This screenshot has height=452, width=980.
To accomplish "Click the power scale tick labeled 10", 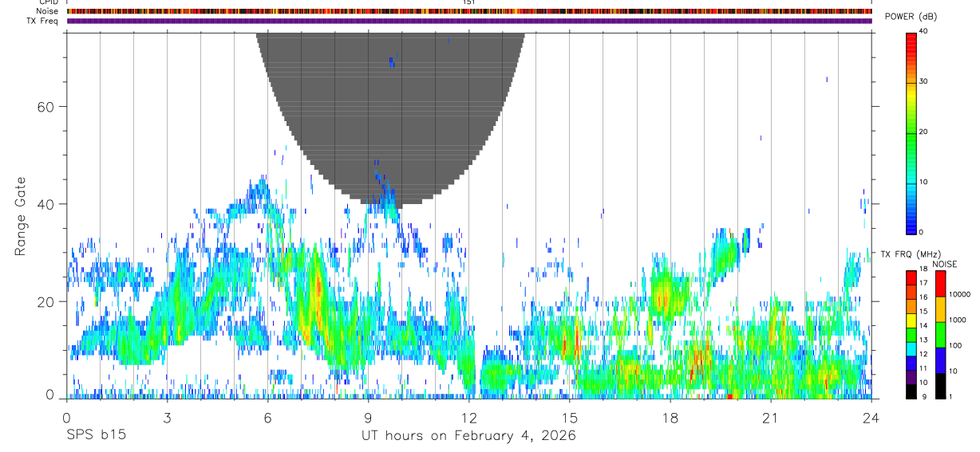I will [x=923, y=182].
